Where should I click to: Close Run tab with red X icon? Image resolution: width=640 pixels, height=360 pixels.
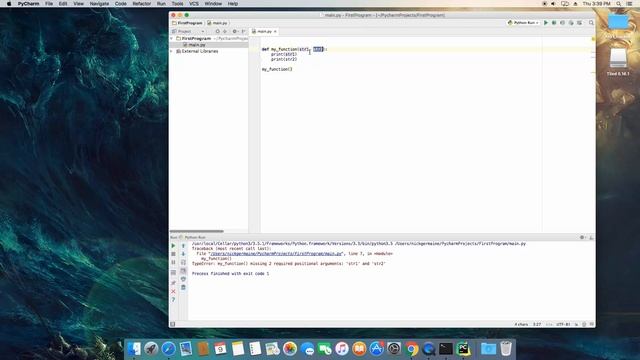click(x=173, y=291)
